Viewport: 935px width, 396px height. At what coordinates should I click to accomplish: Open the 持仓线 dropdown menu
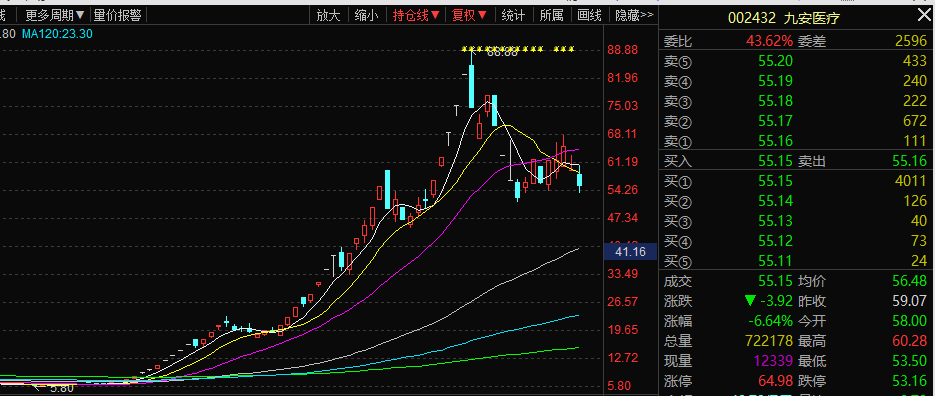[416, 16]
